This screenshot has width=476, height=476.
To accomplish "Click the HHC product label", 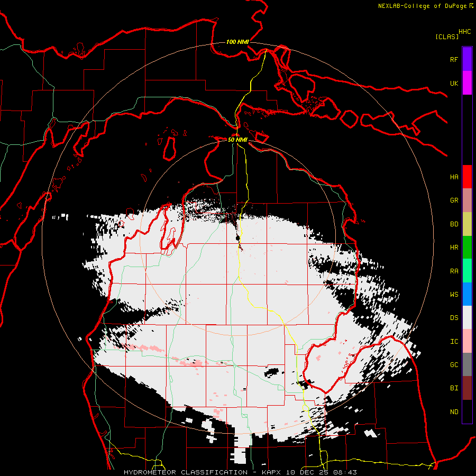I will pyautogui.click(x=464, y=32).
